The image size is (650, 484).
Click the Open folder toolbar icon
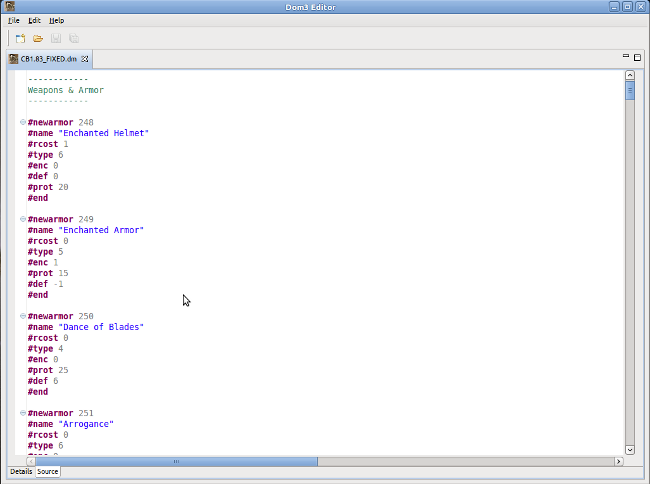click(x=38, y=38)
